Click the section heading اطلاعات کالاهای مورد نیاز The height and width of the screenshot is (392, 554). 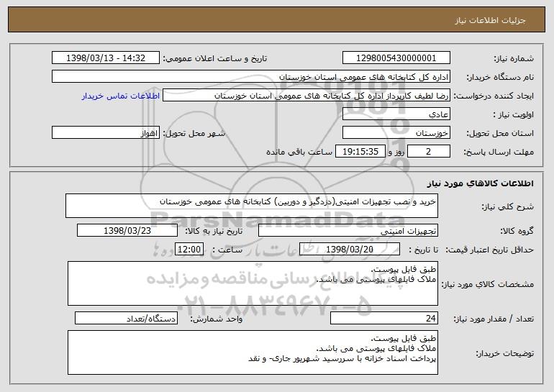click(480, 183)
